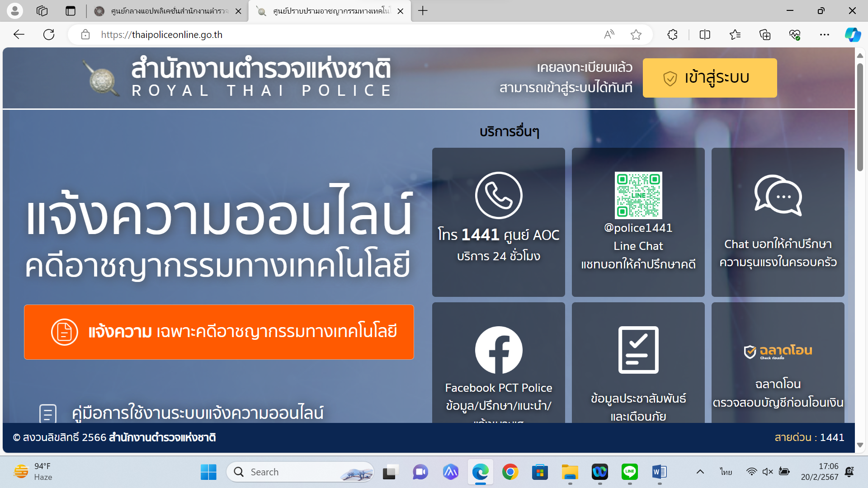Click the page vertical scrollbar down arrow
This screenshot has width=868, height=488.
click(860, 445)
